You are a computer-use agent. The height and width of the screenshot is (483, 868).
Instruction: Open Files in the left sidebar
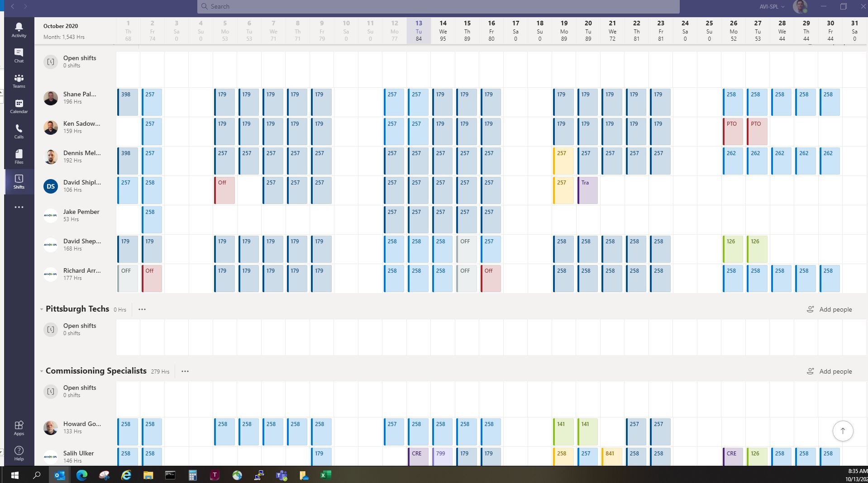(x=19, y=156)
